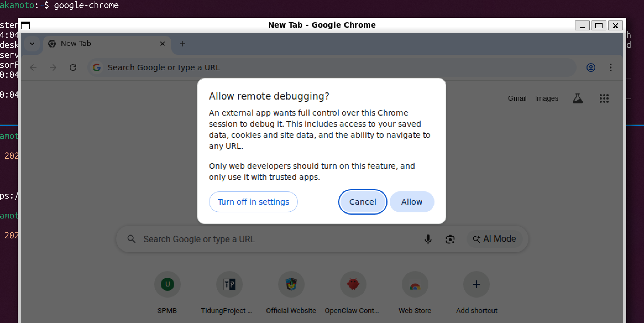Cancel the remote debugging request
This screenshot has height=323, width=644.
click(x=363, y=202)
